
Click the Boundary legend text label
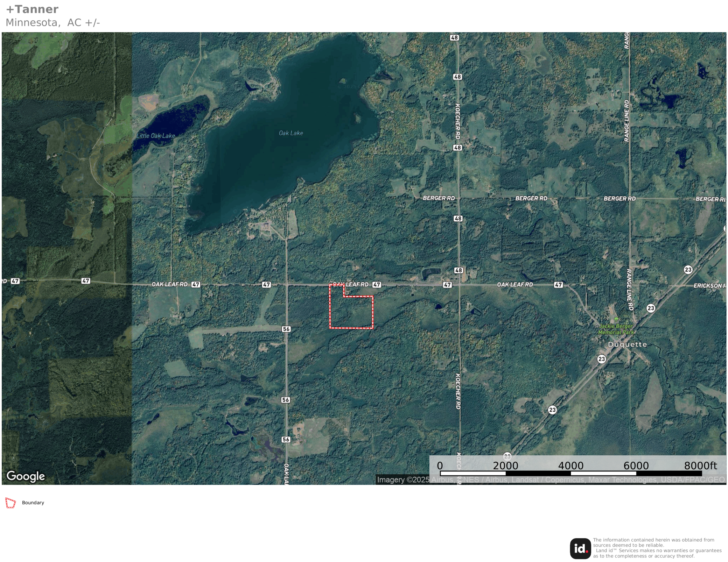[33, 503]
